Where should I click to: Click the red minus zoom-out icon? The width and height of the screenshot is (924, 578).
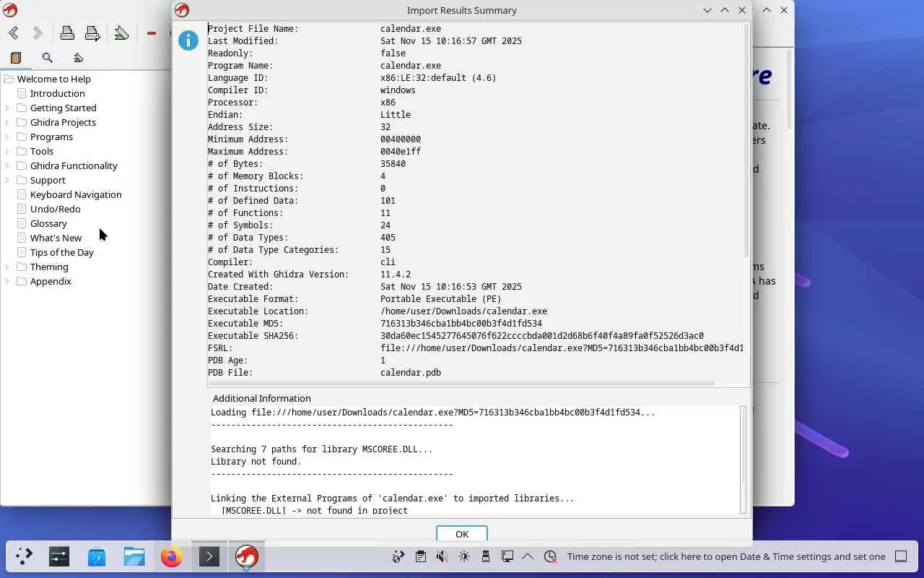[x=151, y=33]
